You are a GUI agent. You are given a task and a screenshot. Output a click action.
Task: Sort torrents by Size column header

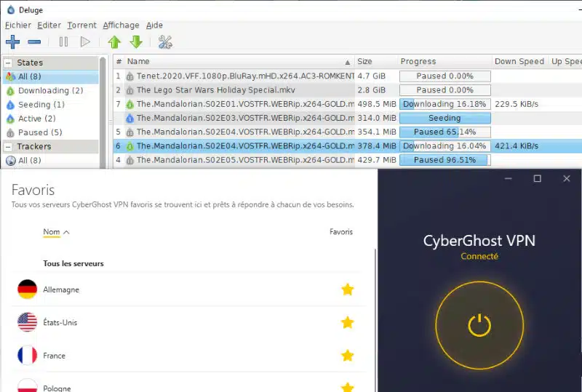(375, 62)
